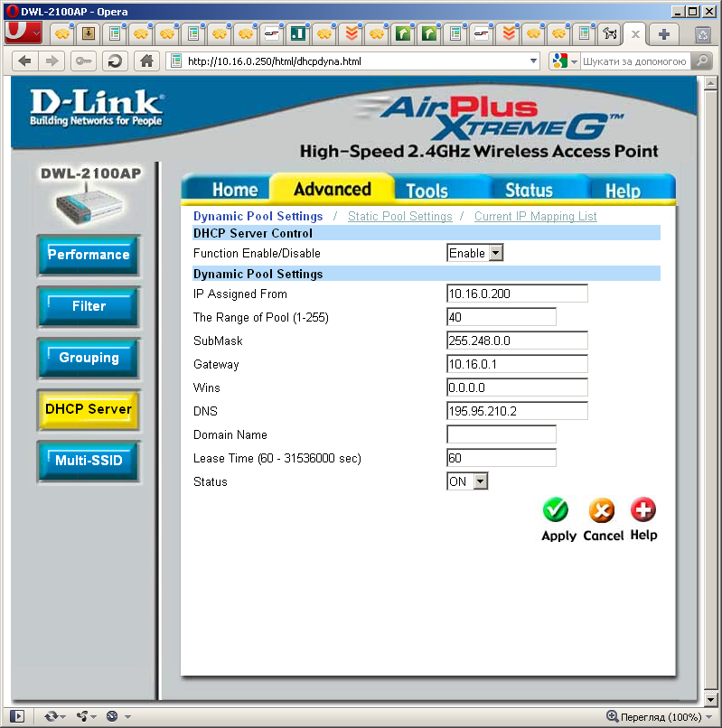Reload the current page

[115, 61]
